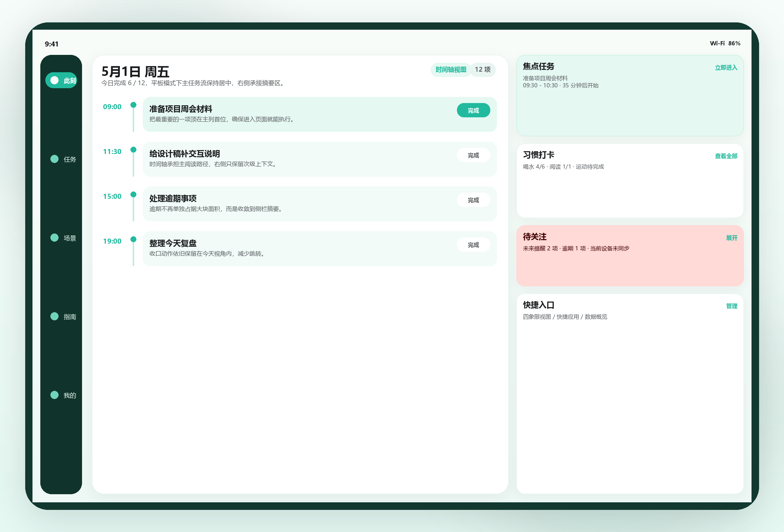
Task: Mark 准备项目周会材料 as 完成
Action: click(473, 110)
